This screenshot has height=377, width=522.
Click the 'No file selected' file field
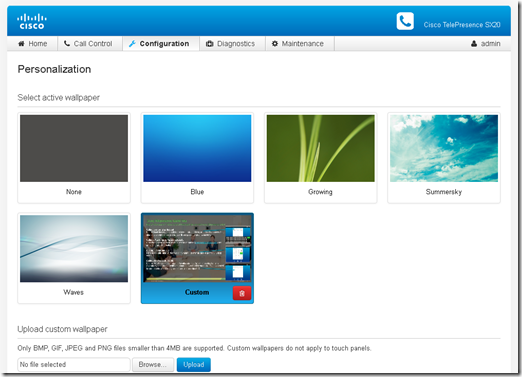tap(74, 364)
